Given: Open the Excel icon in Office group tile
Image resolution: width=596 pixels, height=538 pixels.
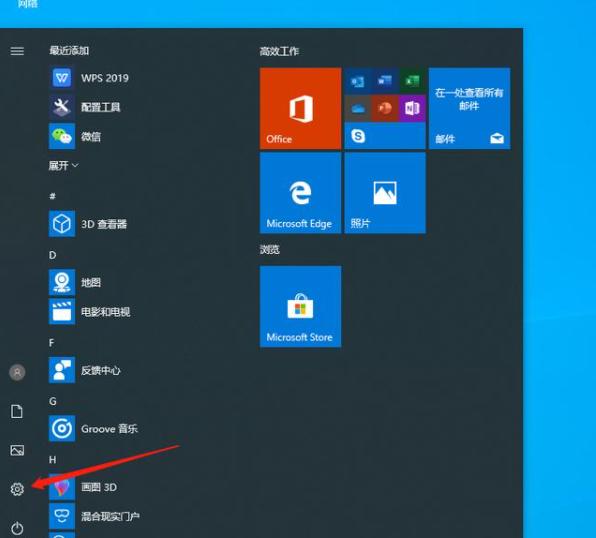Looking at the screenshot, I should tap(412, 81).
